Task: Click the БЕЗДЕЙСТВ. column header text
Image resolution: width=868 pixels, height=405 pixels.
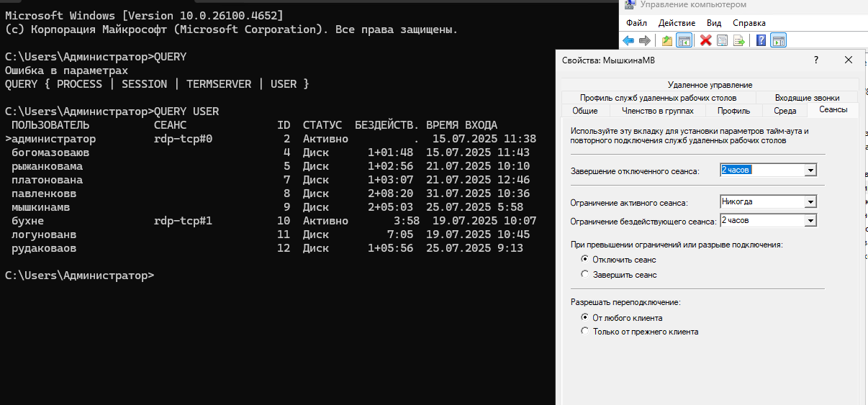Action: pyautogui.click(x=387, y=125)
